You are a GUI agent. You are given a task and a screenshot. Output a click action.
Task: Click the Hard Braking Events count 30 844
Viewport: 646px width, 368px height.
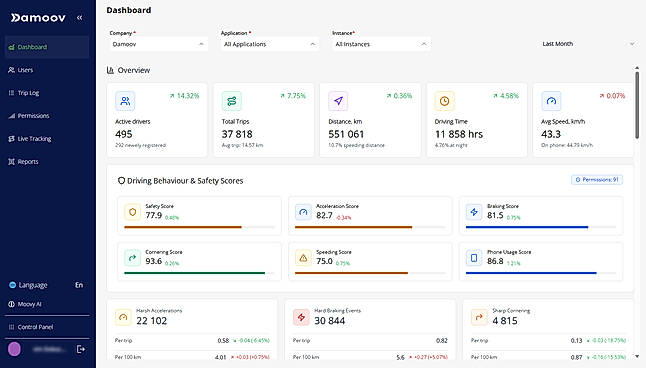(x=330, y=321)
